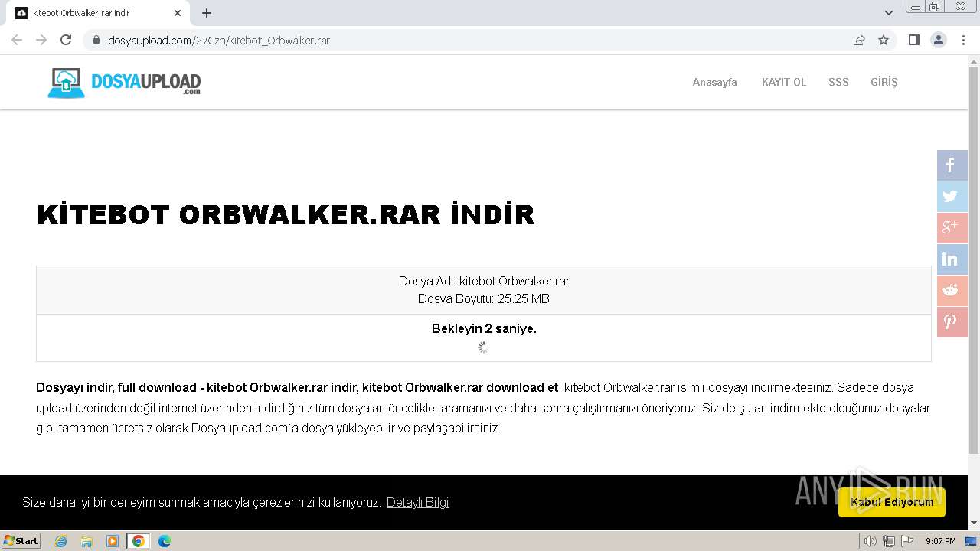Expand the tab search chevron
Viewport: 980px width, 551px height.
pos(889,13)
